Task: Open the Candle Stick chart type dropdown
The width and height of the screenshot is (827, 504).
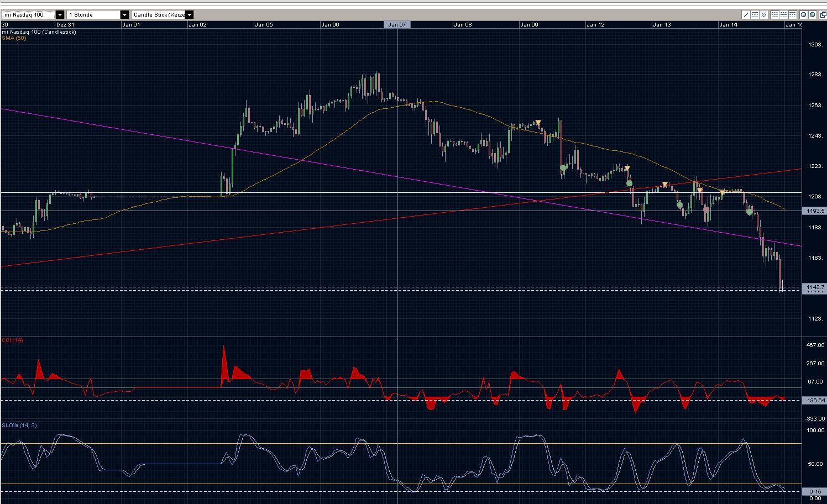Action: 190,15
